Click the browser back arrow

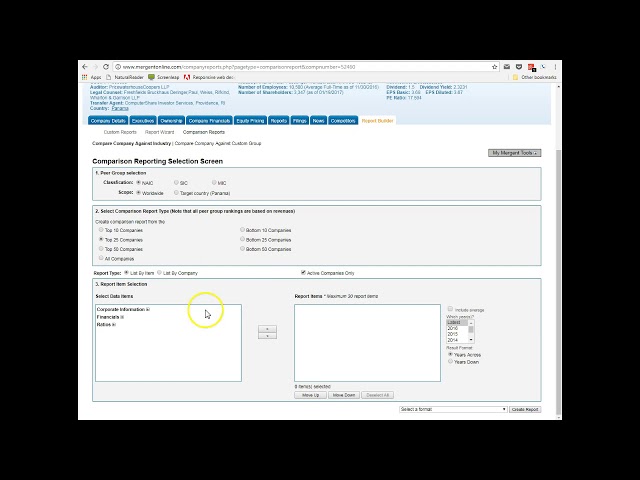(84, 67)
